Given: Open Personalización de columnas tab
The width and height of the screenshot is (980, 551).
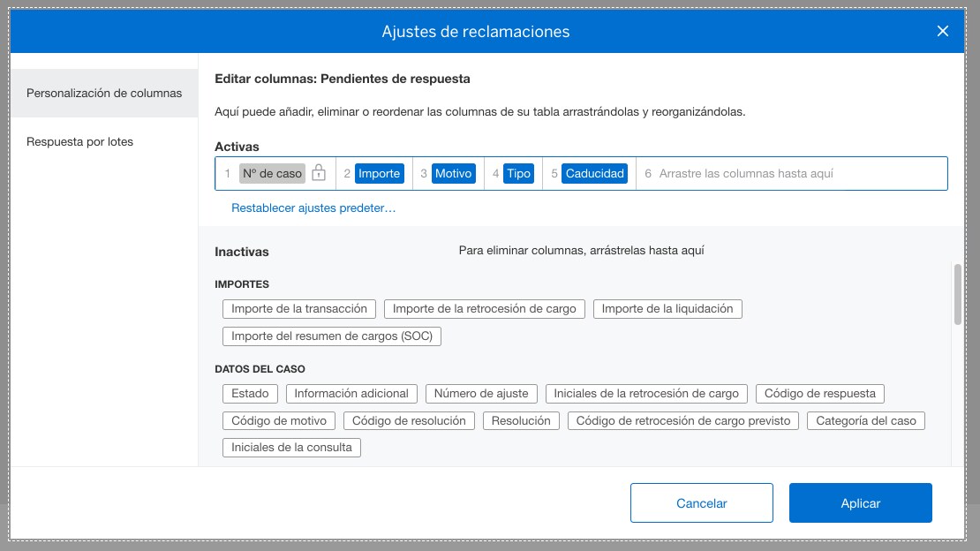Looking at the screenshot, I should point(104,93).
